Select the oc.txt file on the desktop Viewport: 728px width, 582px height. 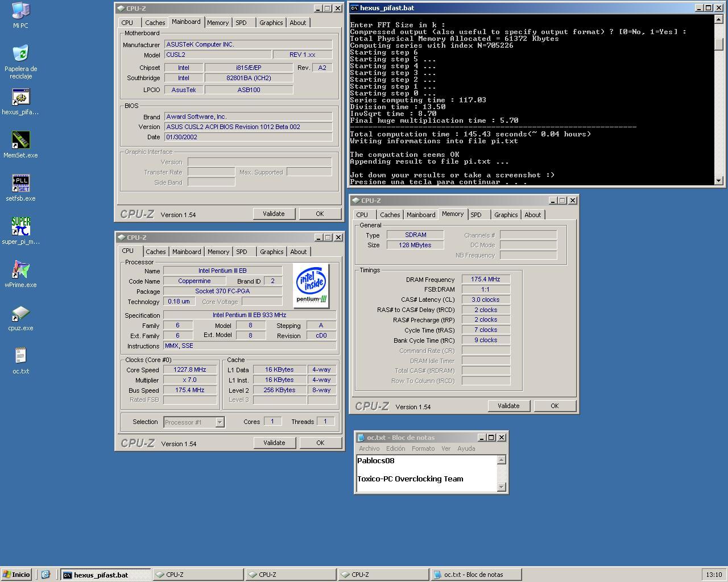coord(20,356)
